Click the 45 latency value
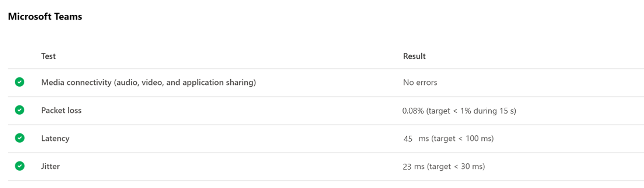Screen dimensions: 644x188 click(x=408, y=138)
